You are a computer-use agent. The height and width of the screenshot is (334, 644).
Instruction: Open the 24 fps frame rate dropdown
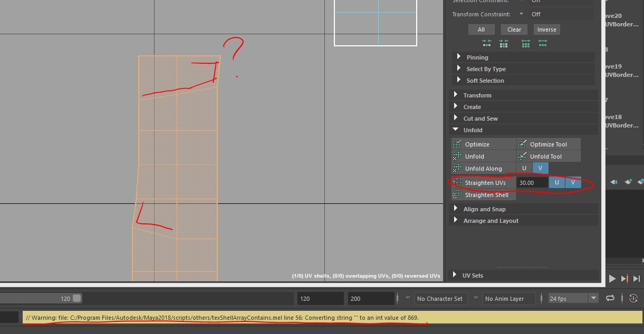(594, 298)
